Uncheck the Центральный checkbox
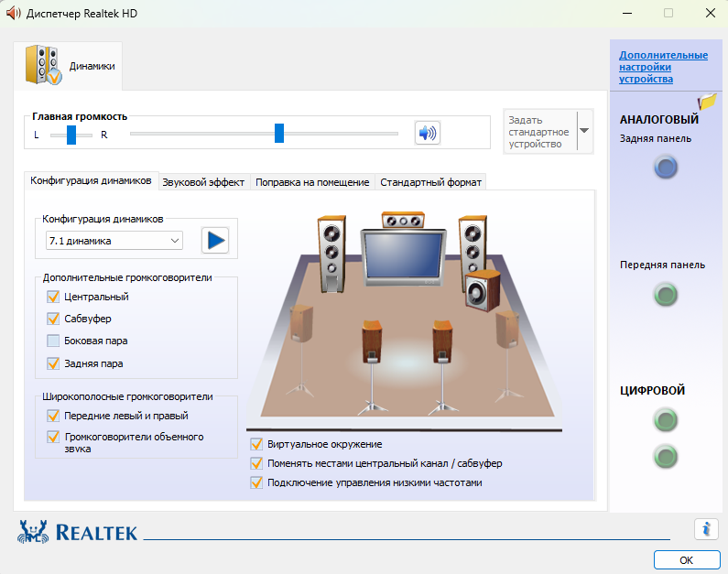Viewport: 728px width, 574px height. click(53, 297)
